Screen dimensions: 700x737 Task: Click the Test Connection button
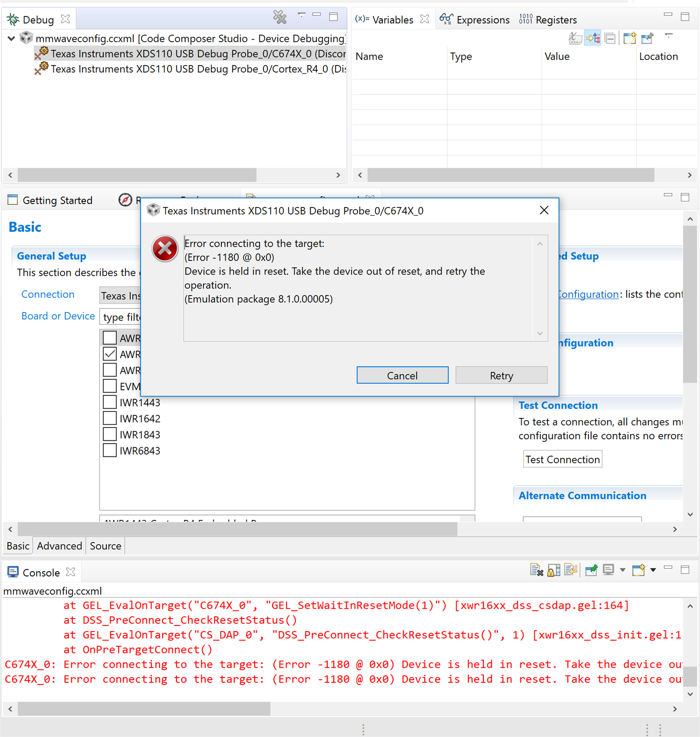coord(563,459)
